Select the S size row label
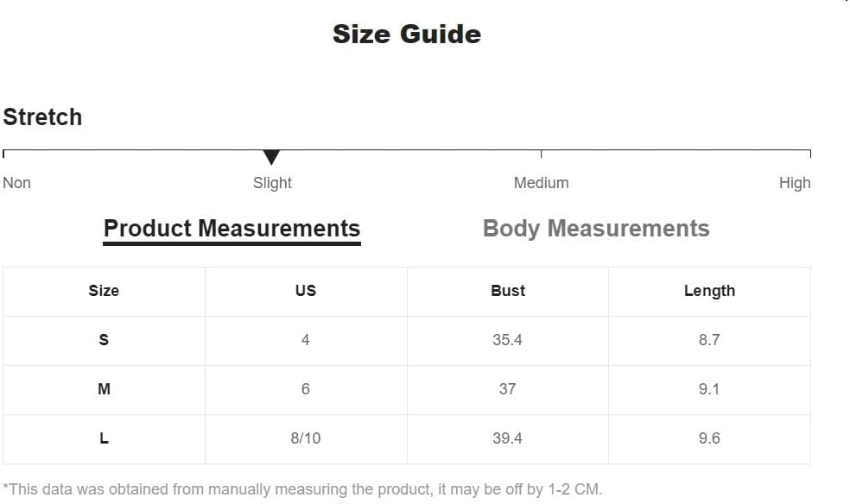The width and height of the screenshot is (850, 504). pyautogui.click(x=104, y=340)
